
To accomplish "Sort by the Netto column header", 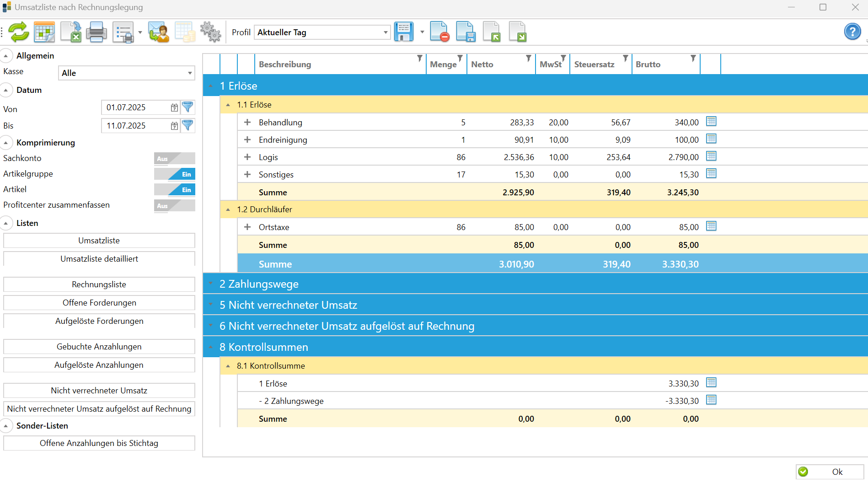I will point(482,64).
